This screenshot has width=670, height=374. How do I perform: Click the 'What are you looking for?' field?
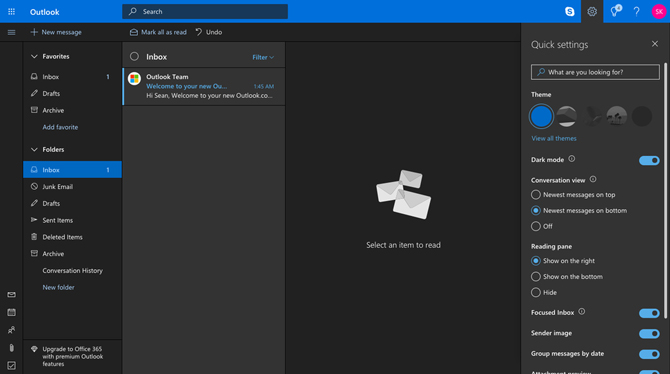click(595, 72)
